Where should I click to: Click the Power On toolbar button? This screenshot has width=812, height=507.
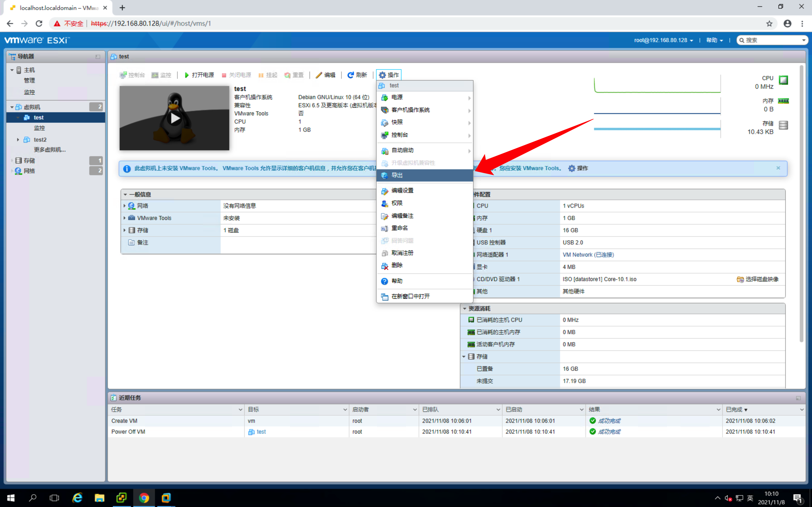point(199,75)
